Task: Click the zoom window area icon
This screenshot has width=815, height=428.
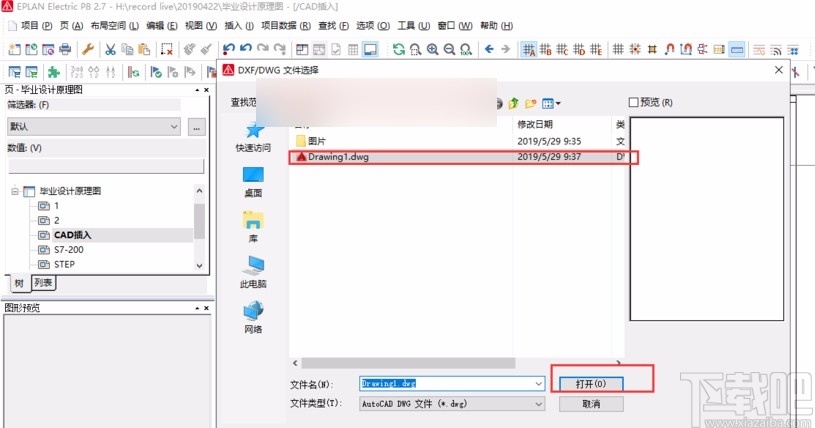Action: (x=415, y=49)
